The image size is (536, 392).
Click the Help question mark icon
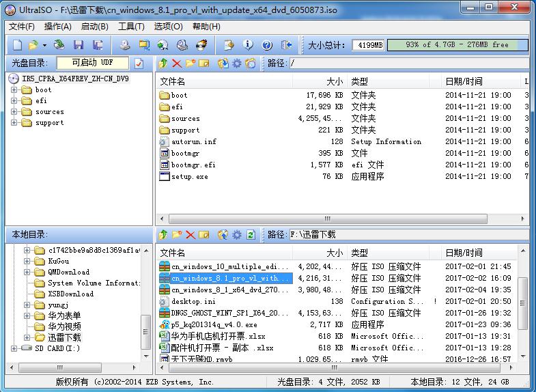tap(267, 45)
